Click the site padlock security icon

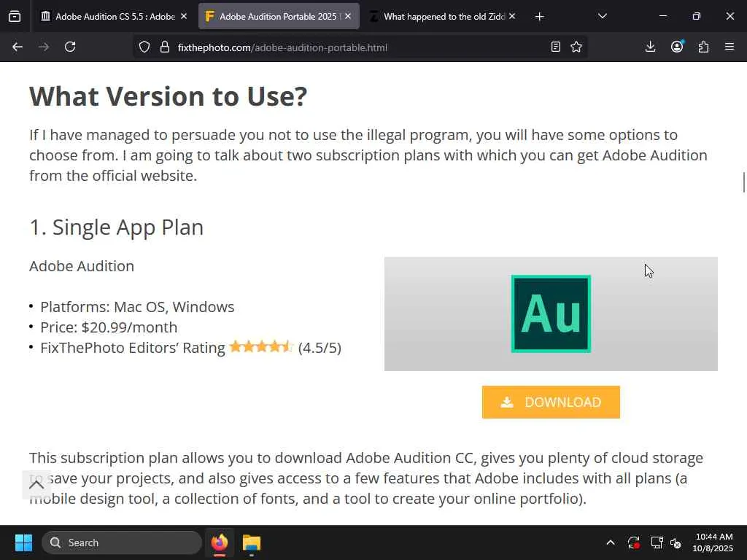click(x=164, y=47)
